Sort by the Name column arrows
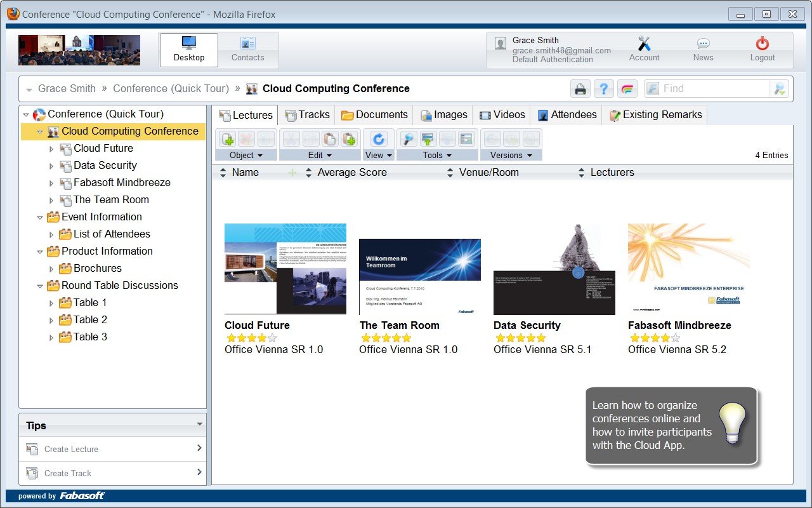 tap(223, 173)
